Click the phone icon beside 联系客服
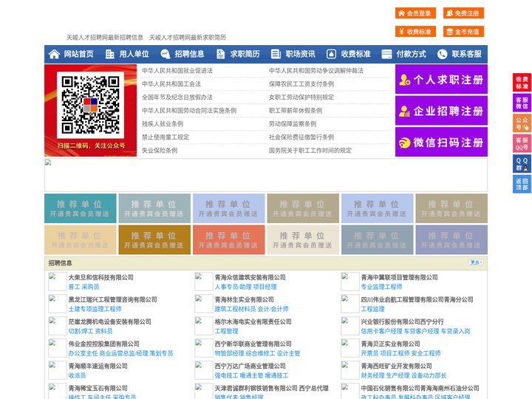 (x=442, y=54)
